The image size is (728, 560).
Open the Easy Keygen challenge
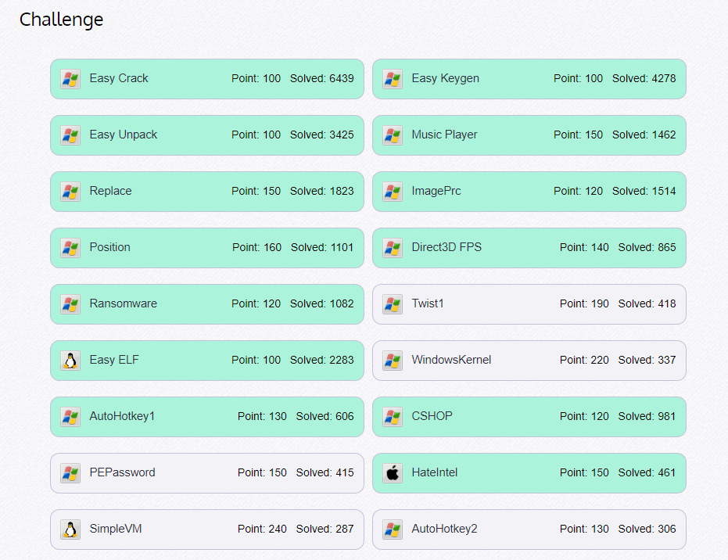[529, 79]
